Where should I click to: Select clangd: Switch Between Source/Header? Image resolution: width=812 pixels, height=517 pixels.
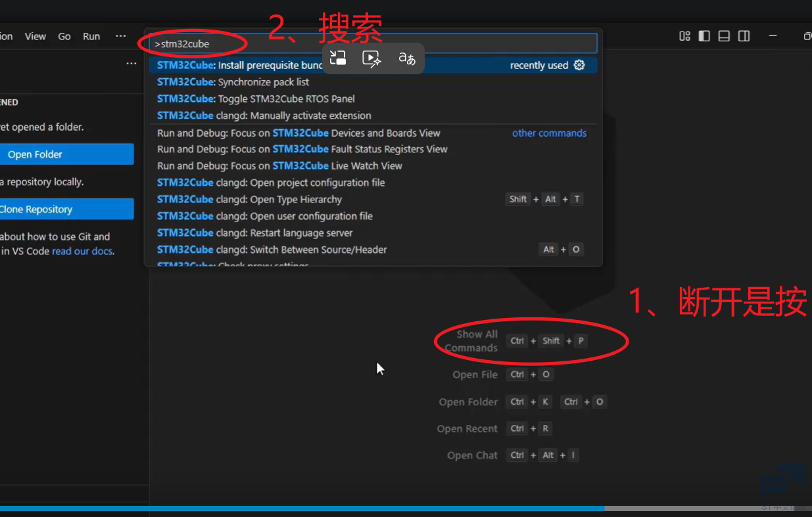[373, 250]
